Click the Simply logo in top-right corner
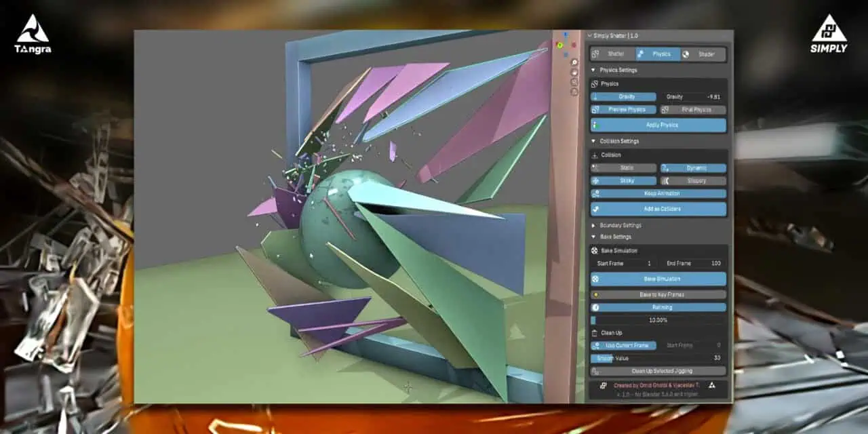This screenshot has height=434, width=868. 829,35
